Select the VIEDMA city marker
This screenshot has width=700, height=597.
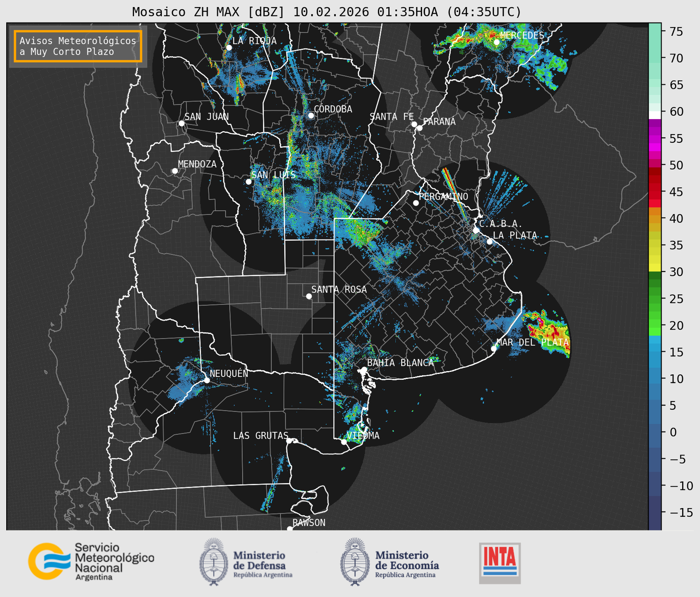coord(344,442)
